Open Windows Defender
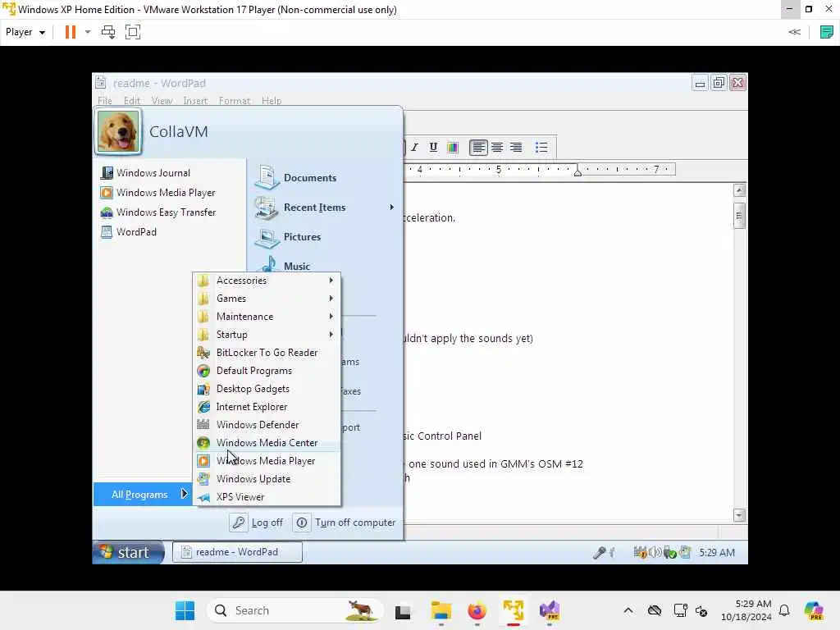Image resolution: width=840 pixels, height=630 pixels. point(267,425)
